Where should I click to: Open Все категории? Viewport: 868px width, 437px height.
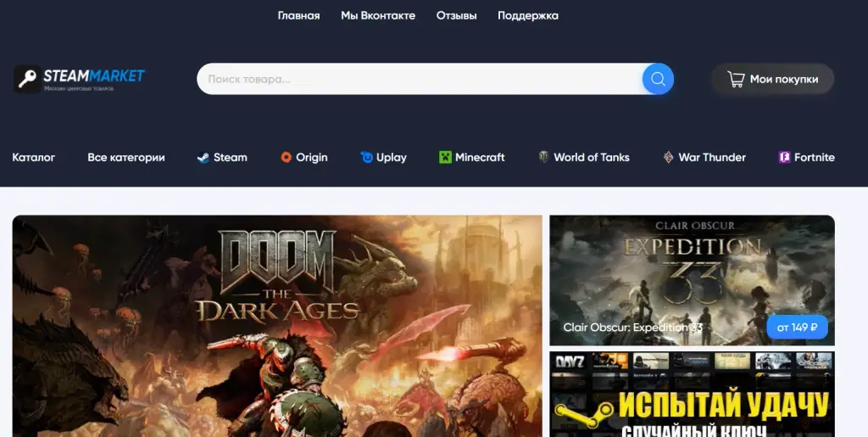point(126,157)
